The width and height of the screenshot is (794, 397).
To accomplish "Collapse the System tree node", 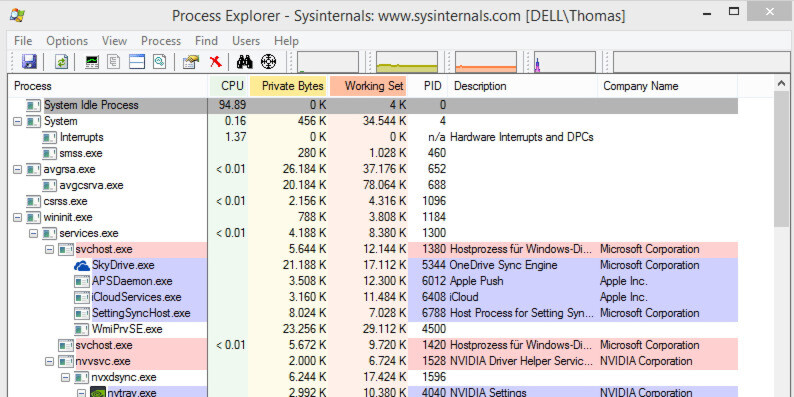I will tap(18, 122).
